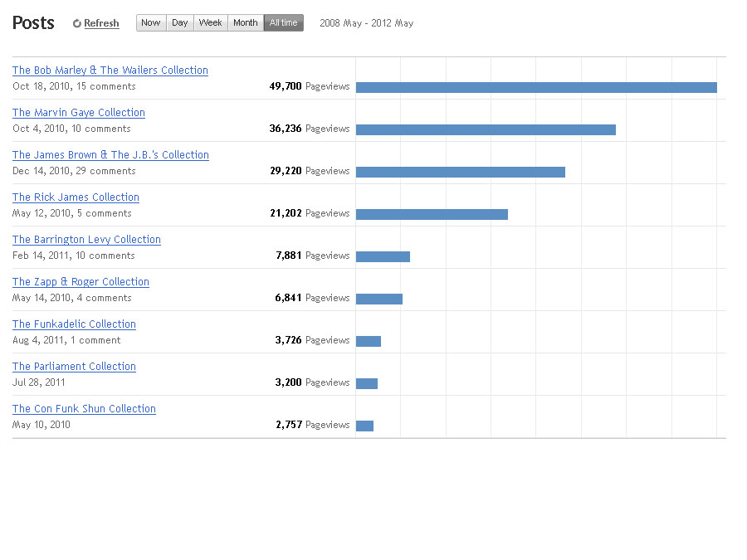The width and height of the screenshot is (747, 560).
Task: Click the text 'Feb 14, 2011, 10 comments'
Action: point(74,256)
